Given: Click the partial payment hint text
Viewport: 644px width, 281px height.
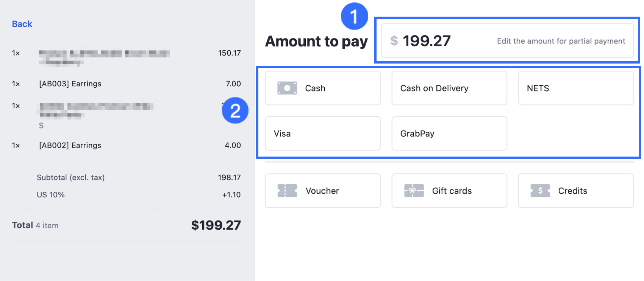Looking at the screenshot, I should [561, 41].
